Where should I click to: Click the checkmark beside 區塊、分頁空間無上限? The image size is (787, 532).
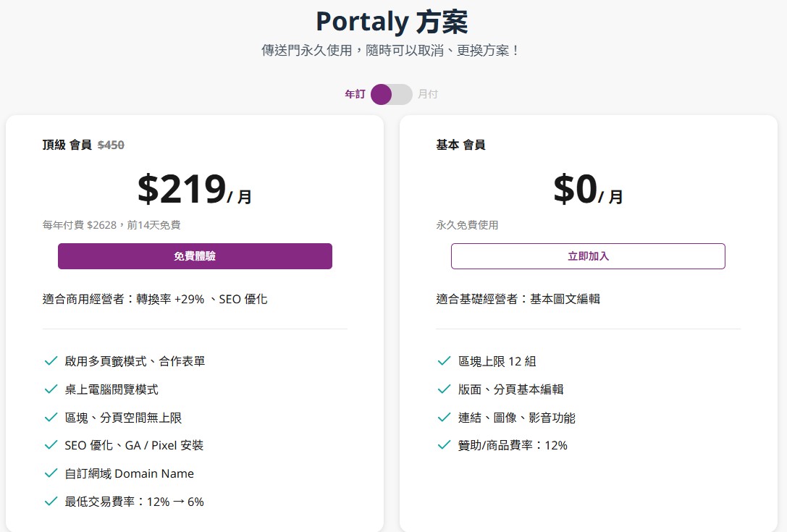(x=50, y=417)
